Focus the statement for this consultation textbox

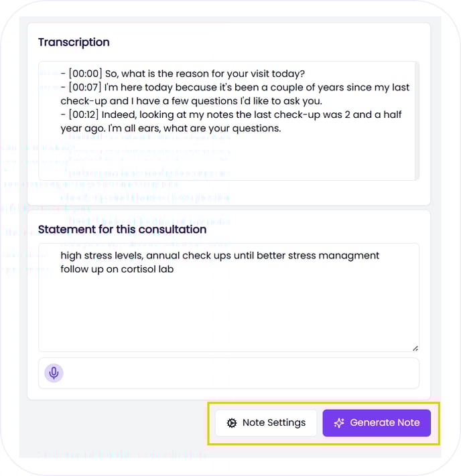(x=228, y=308)
